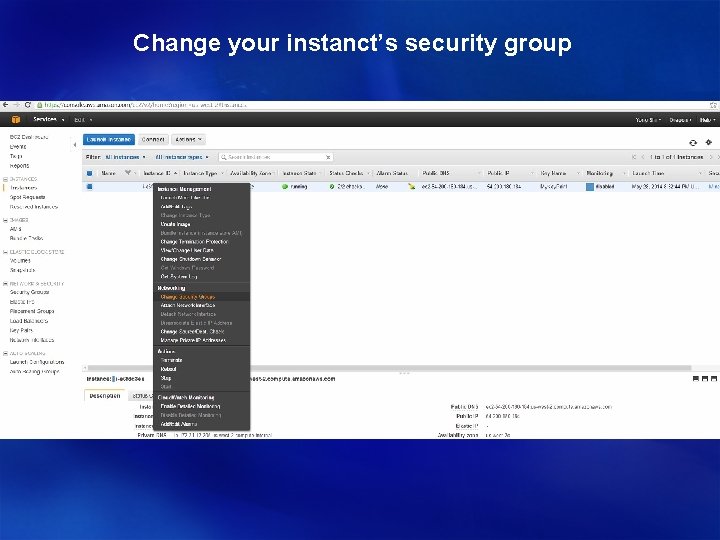
Task: Click the browser forward arrow
Action: 17,105
